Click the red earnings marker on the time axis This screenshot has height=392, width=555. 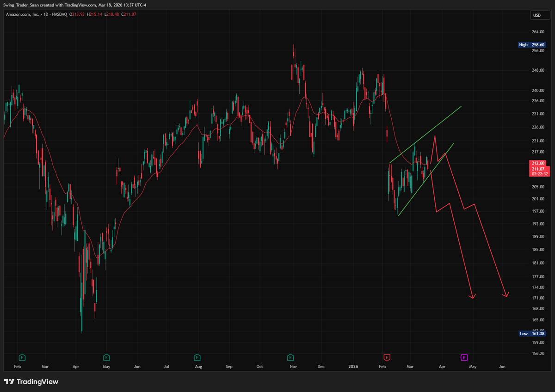387,357
